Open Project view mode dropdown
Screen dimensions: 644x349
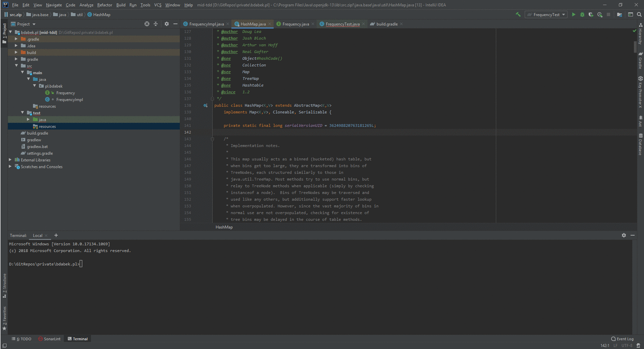pos(23,24)
